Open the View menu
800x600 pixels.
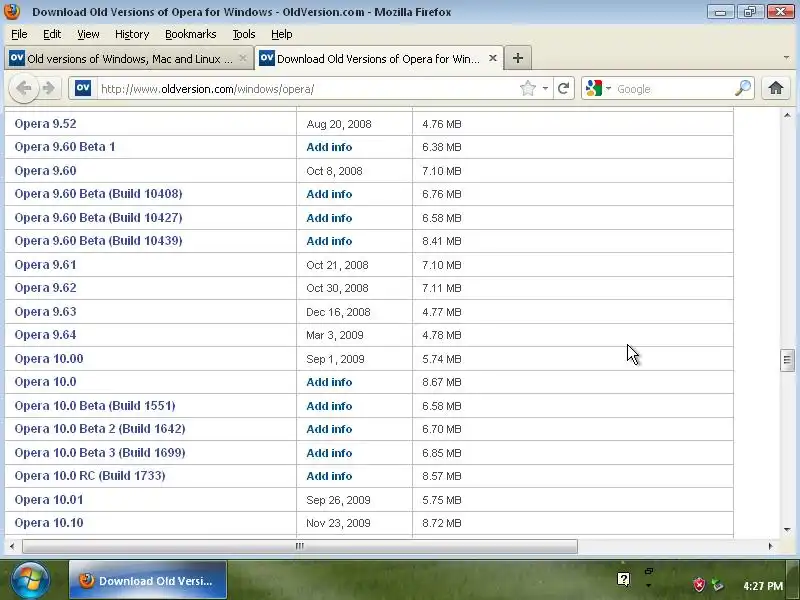(88, 34)
